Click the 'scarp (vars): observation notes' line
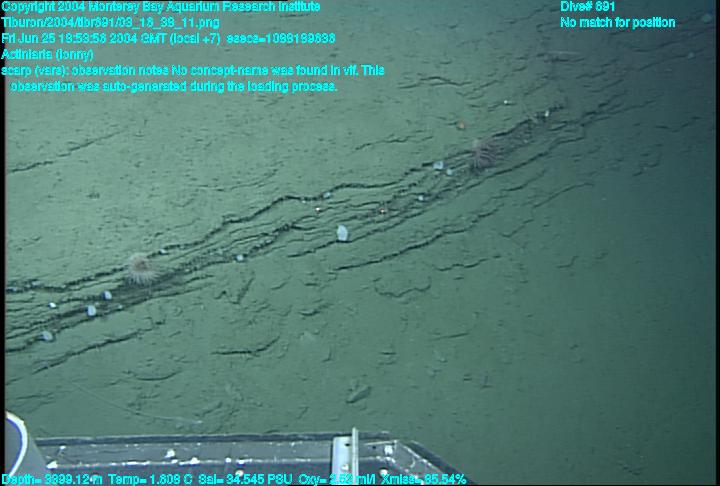720x486 pixels. pos(193,71)
